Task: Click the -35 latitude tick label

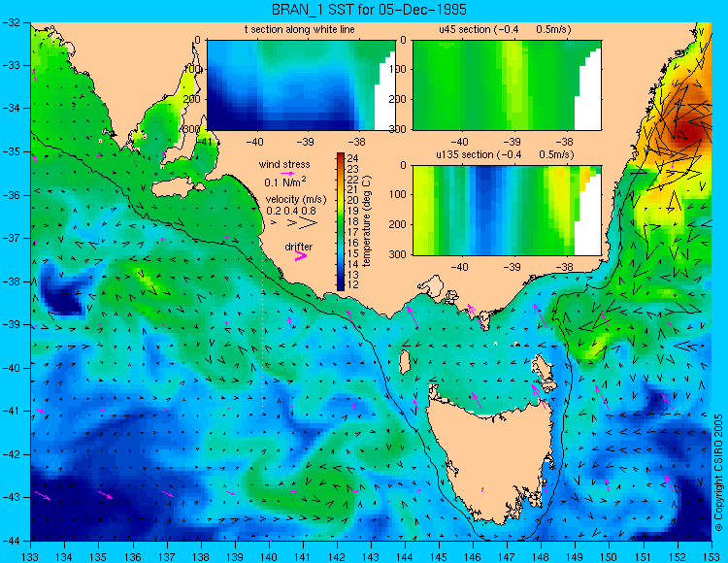Action: (11, 151)
